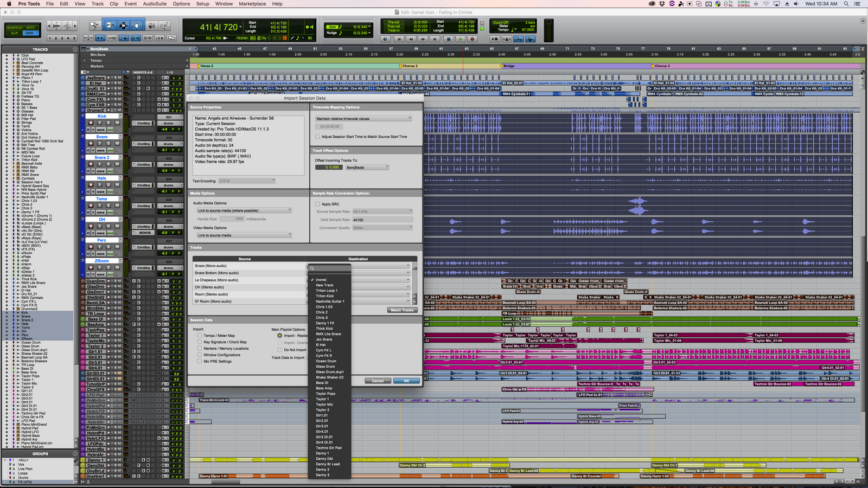
Task: Check Markers / Memory Locations option
Action: pyautogui.click(x=200, y=349)
